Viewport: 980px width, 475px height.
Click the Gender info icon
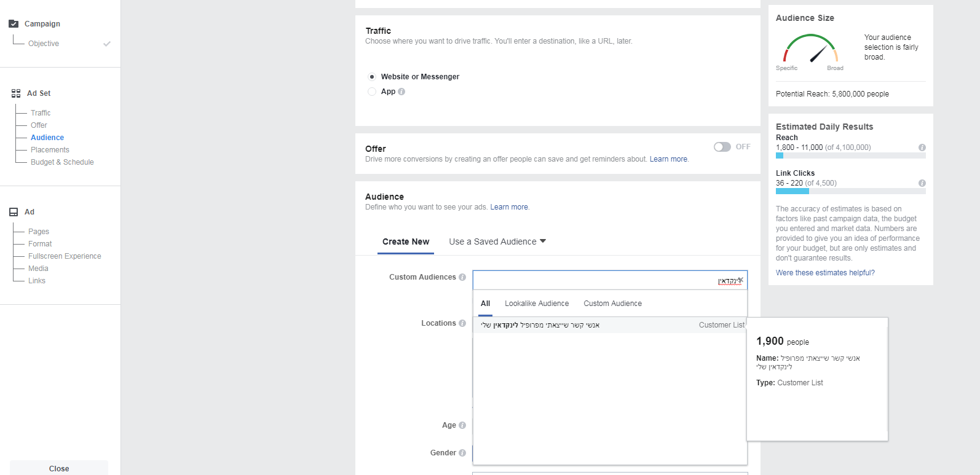coord(462,453)
